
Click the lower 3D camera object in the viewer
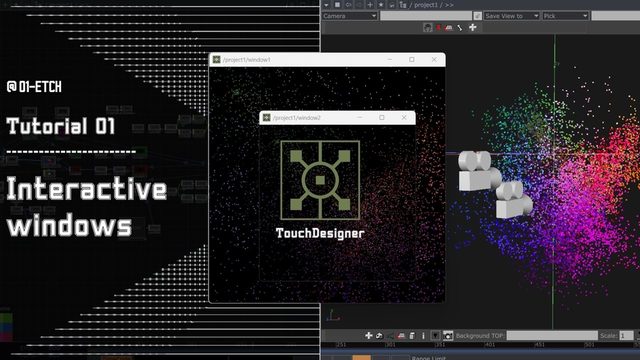pyautogui.click(x=513, y=199)
